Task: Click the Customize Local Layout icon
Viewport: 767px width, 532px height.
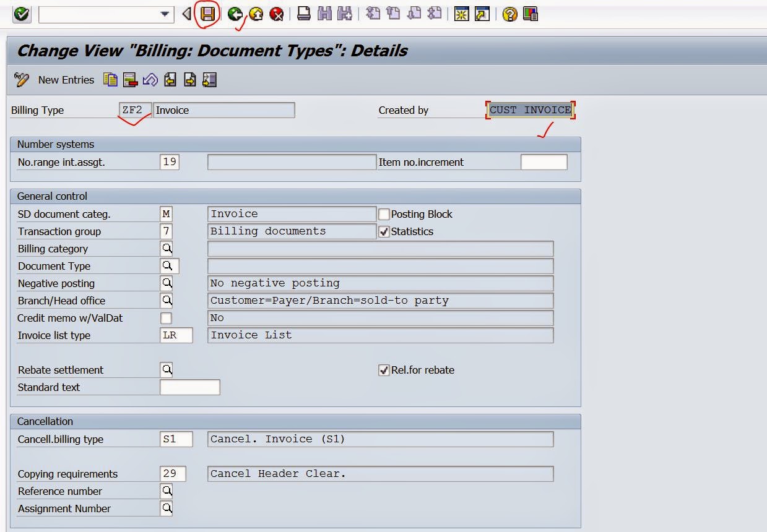Action: pos(530,14)
